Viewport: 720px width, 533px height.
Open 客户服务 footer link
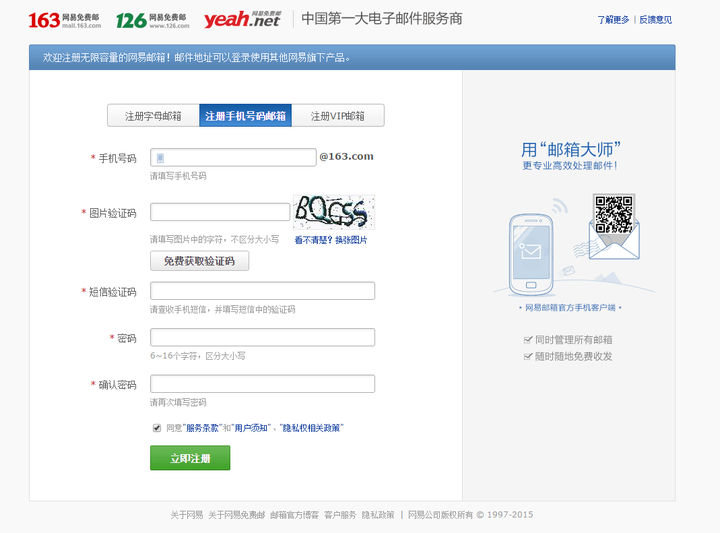click(340, 515)
